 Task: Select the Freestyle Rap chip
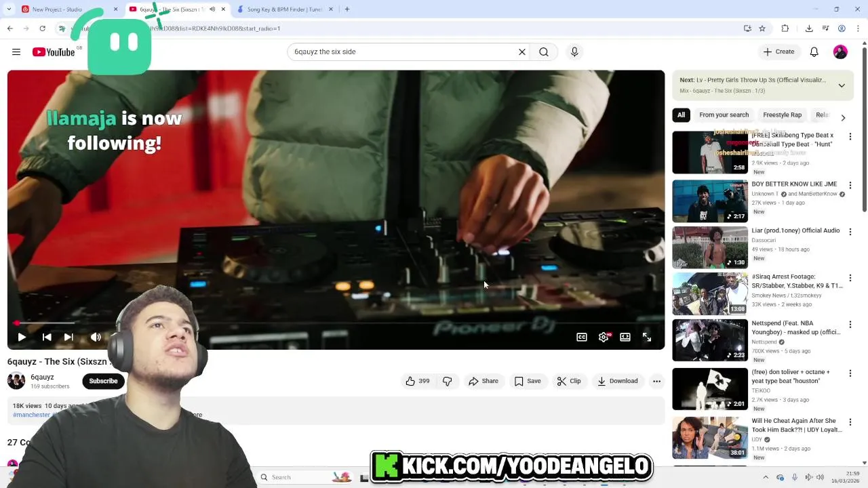pyautogui.click(x=782, y=115)
